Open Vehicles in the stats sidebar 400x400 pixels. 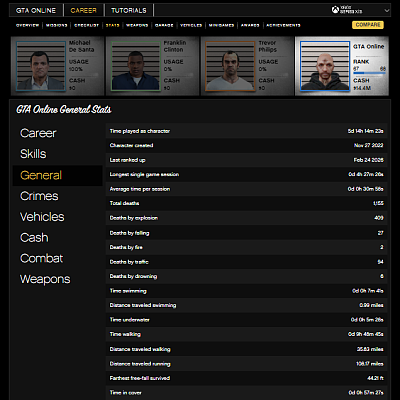42,217
